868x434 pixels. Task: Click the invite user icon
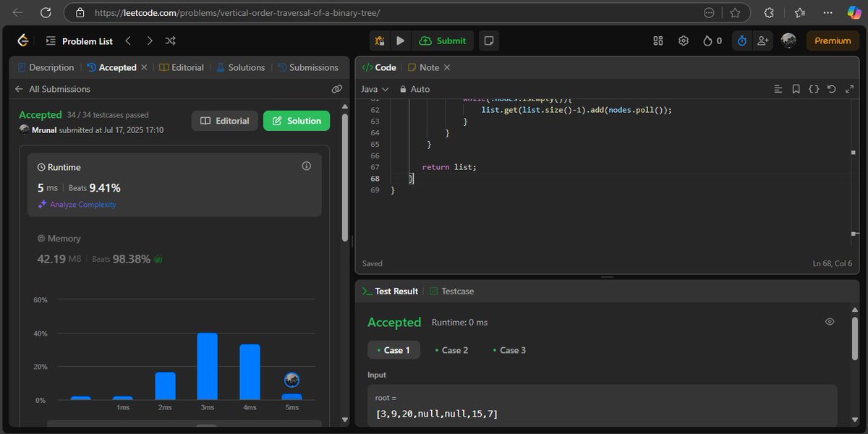[762, 41]
